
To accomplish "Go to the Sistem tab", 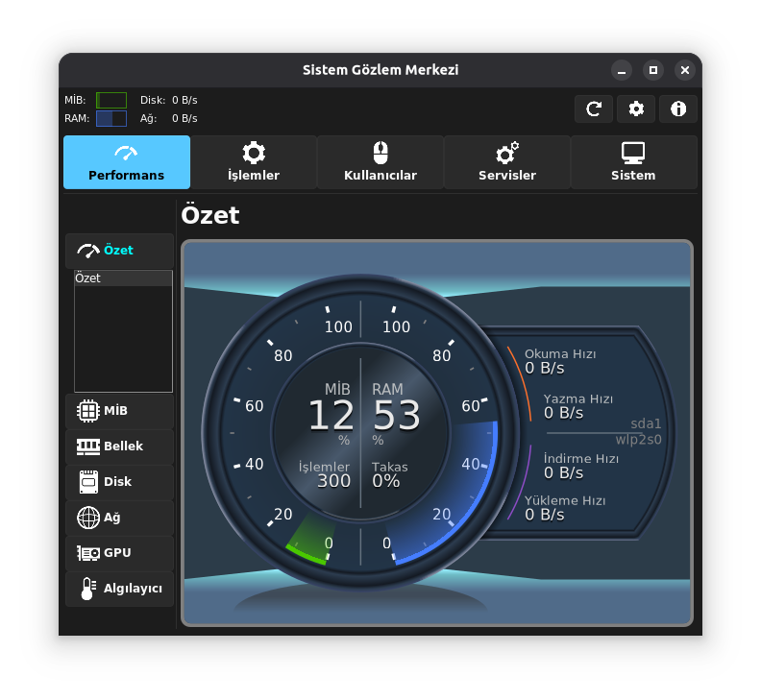I will point(633,162).
